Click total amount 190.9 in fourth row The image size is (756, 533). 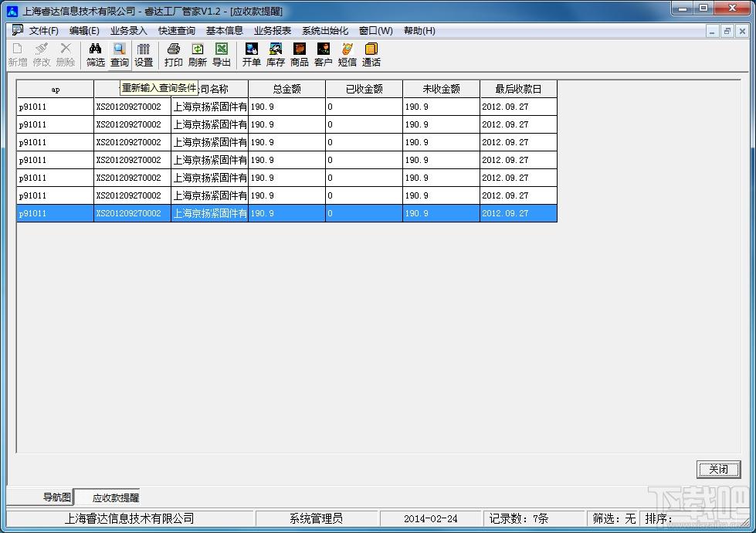coord(286,160)
